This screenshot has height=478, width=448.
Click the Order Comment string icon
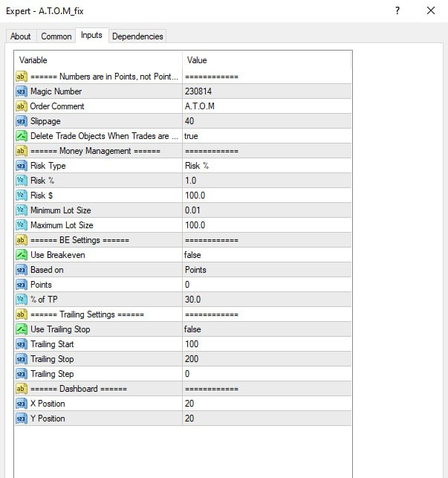point(22,106)
